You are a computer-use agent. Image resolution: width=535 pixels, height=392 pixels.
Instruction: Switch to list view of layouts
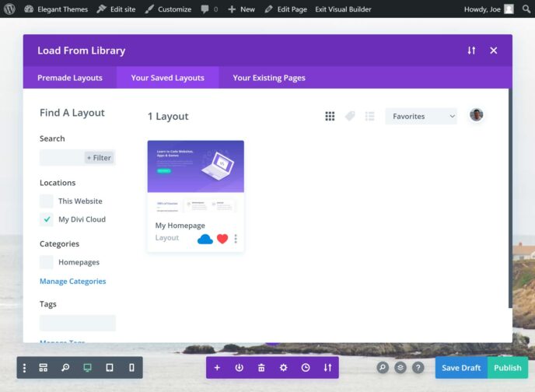click(x=370, y=117)
